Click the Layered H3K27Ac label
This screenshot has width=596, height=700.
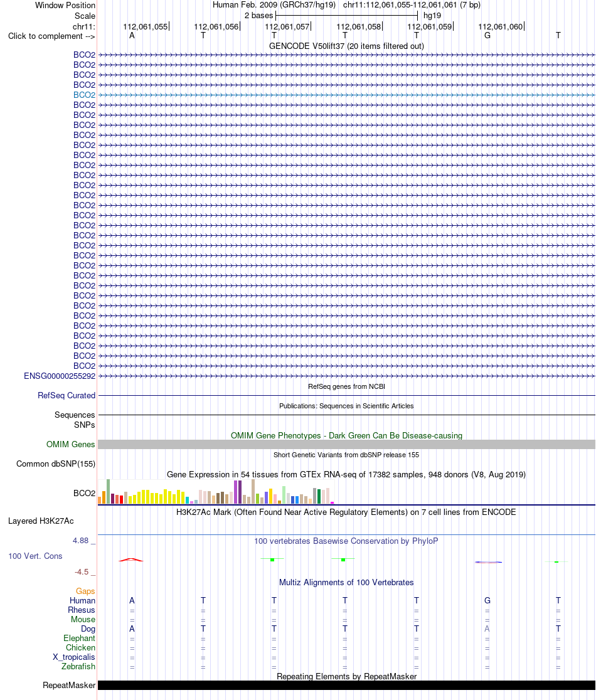point(41,521)
